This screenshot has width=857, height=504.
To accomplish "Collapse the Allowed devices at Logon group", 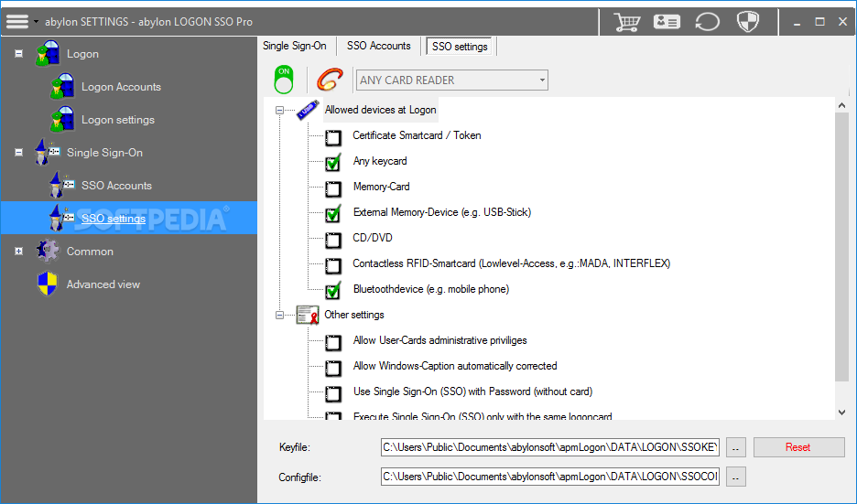I will (x=280, y=111).
